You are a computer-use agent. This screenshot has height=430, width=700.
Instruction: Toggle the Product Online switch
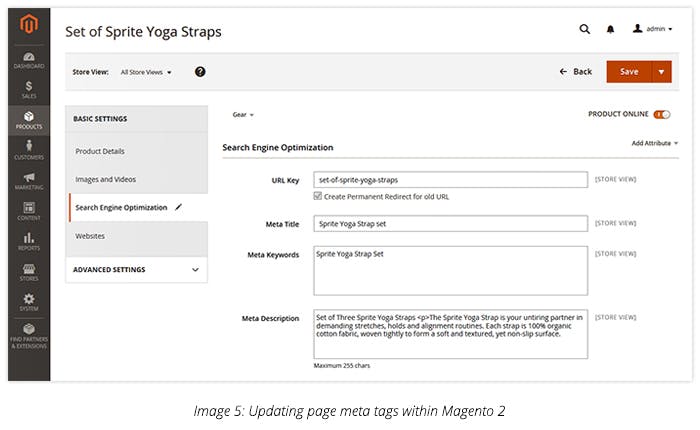(662, 114)
